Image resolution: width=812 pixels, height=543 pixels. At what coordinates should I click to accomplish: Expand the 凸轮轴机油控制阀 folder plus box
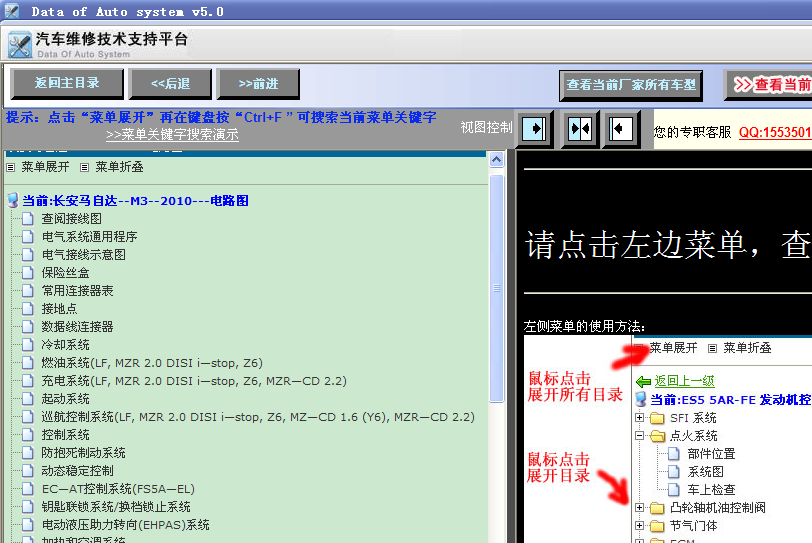click(640, 507)
